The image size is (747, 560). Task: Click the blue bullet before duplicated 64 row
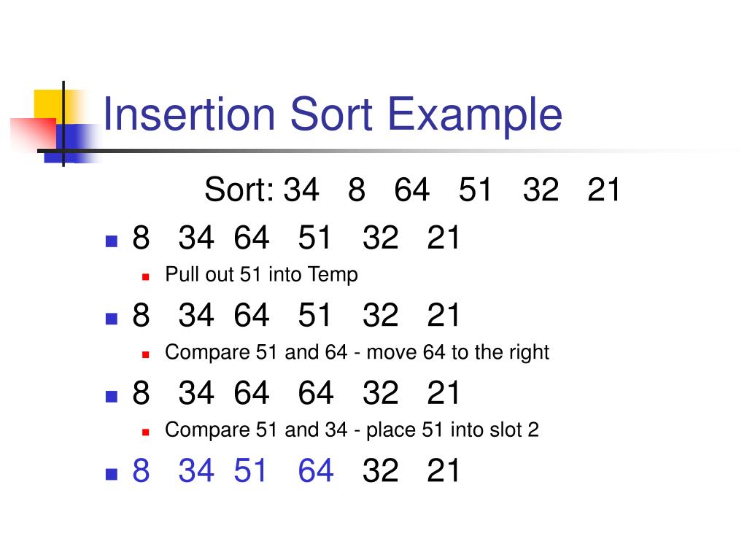[x=112, y=396]
